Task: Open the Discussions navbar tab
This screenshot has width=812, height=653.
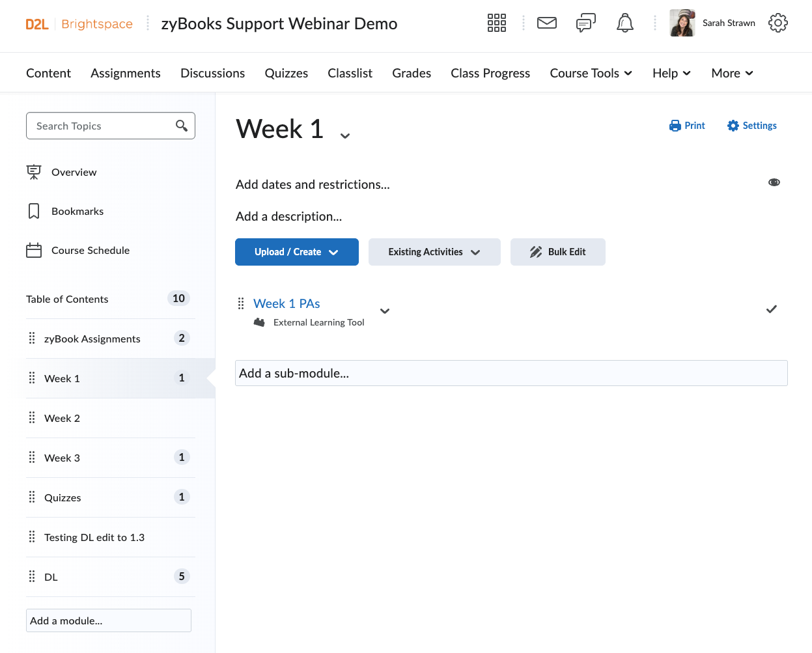Action: (213, 73)
